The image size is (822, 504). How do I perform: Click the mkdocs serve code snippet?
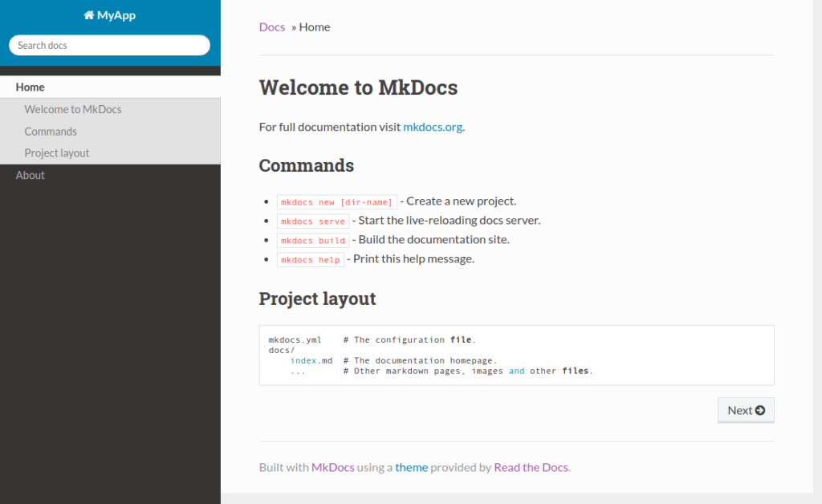click(x=313, y=221)
